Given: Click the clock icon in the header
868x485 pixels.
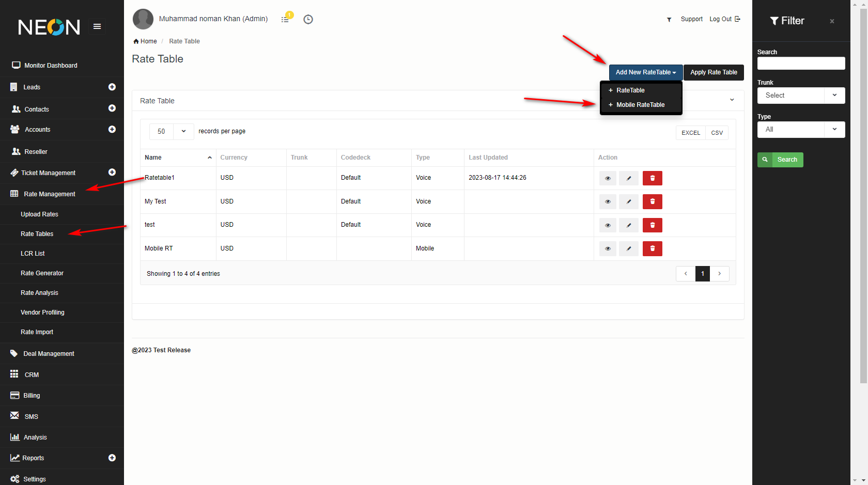Looking at the screenshot, I should coord(308,20).
